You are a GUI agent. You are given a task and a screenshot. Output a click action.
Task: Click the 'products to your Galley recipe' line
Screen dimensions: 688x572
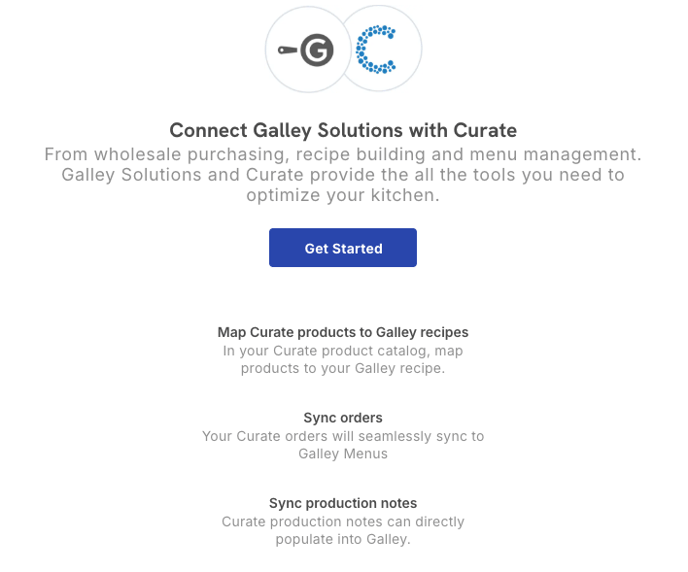(343, 368)
